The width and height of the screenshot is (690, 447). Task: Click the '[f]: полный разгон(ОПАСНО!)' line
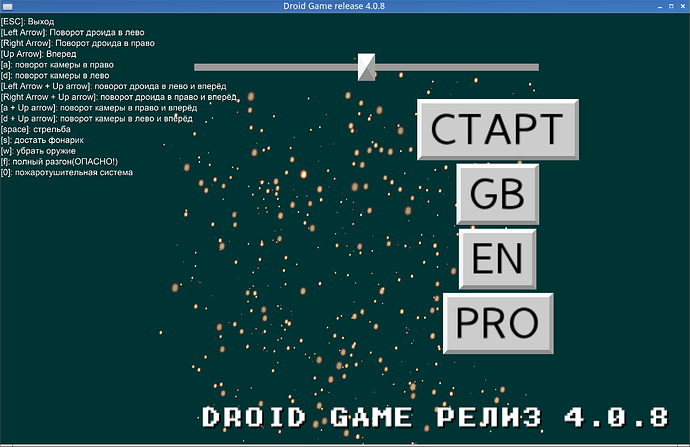tap(60, 161)
